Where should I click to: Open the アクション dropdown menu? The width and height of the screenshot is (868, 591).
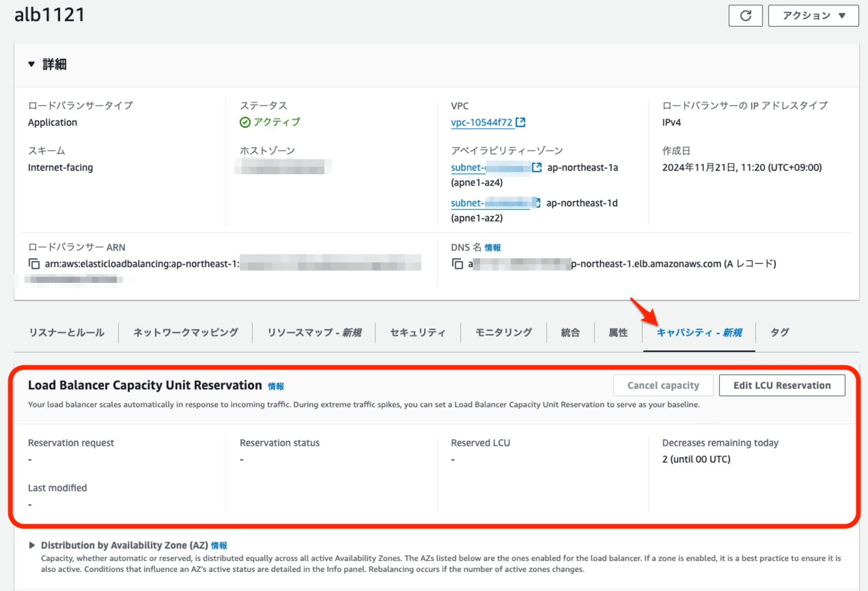(x=813, y=16)
